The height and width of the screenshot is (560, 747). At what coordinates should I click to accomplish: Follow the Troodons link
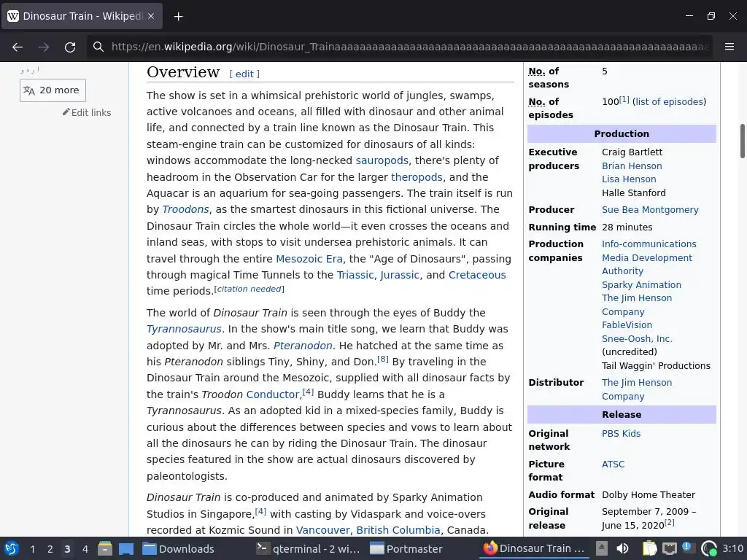tap(185, 209)
